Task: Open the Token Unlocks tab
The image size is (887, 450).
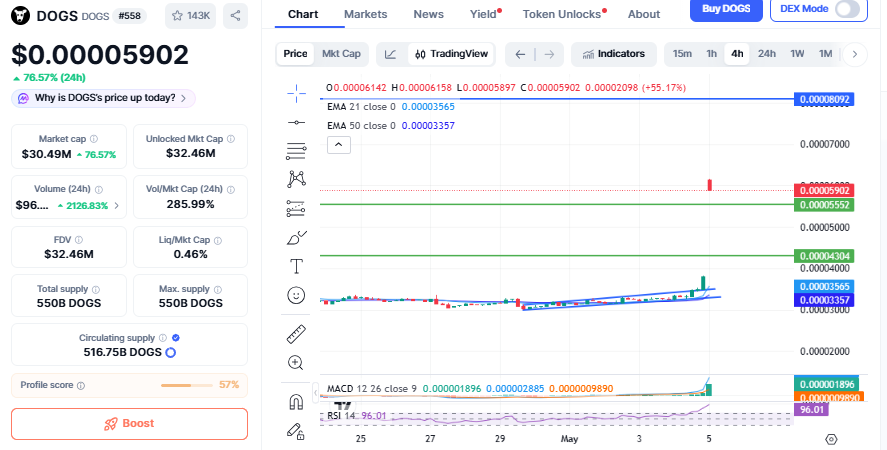Action: click(x=562, y=14)
